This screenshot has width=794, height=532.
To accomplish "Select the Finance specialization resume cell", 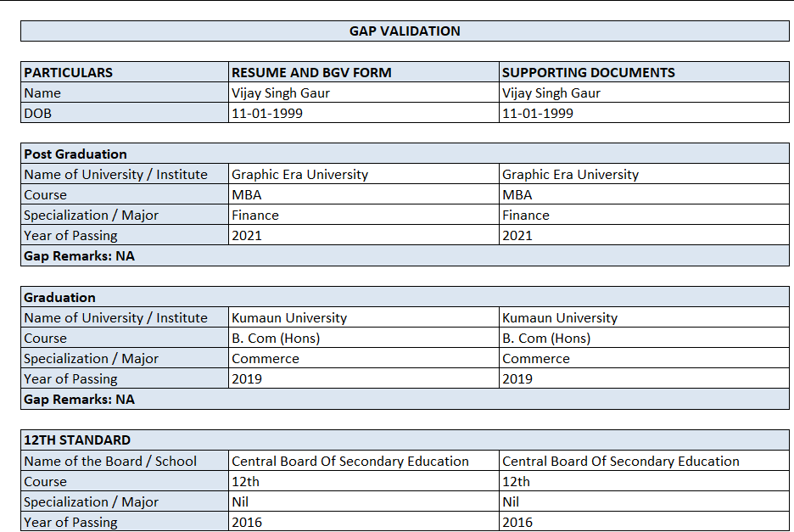I will (364, 215).
